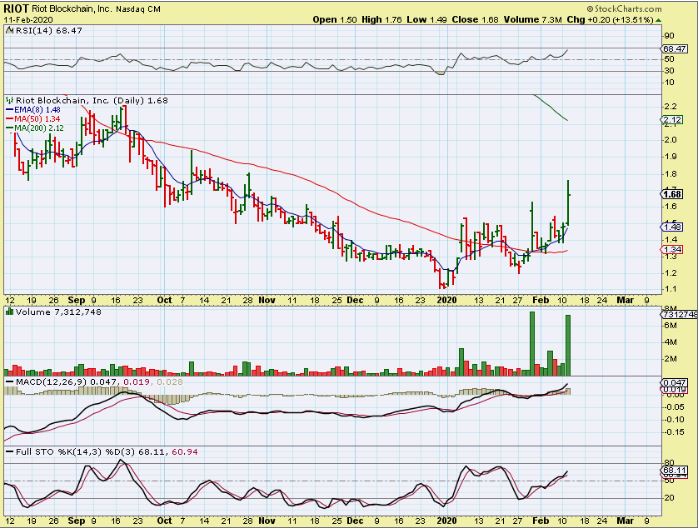Click the 'Nov' label on the price panel date axis

[x=267, y=300]
